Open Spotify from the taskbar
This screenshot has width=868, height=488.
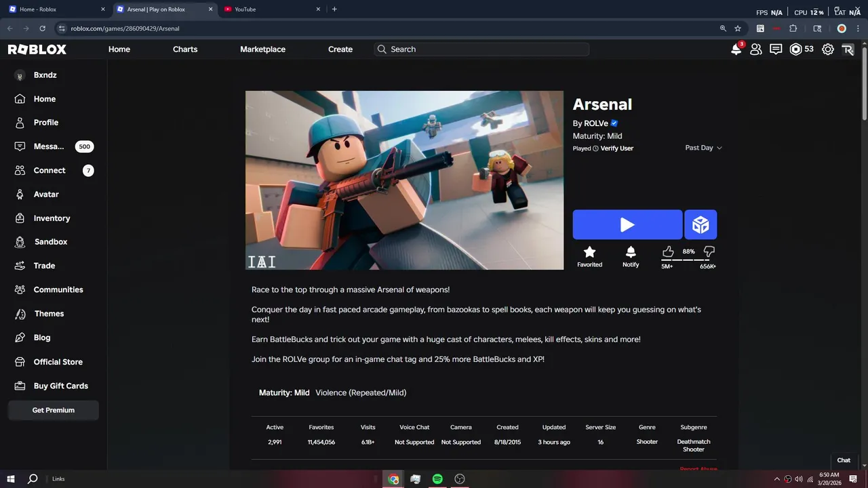tap(437, 479)
